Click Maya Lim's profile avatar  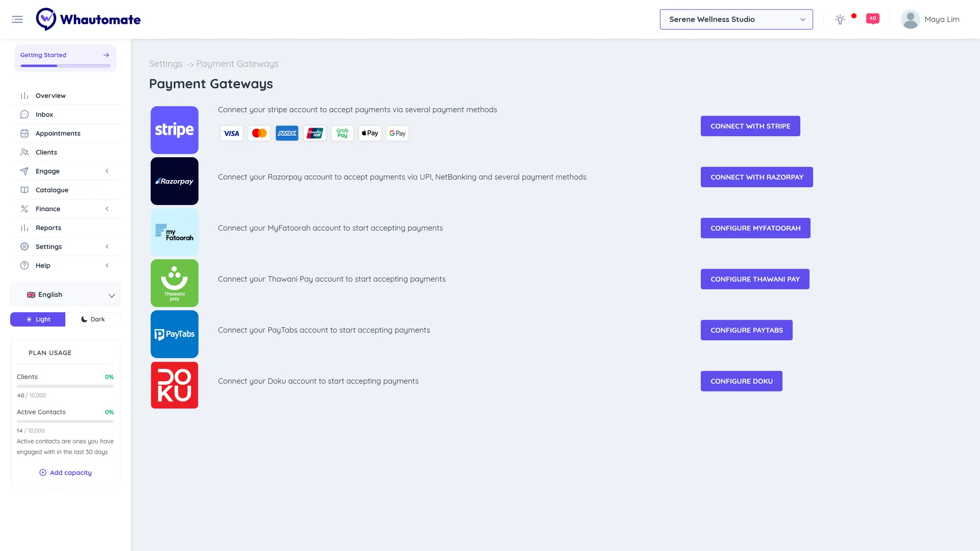pyautogui.click(x=910, y=19)
